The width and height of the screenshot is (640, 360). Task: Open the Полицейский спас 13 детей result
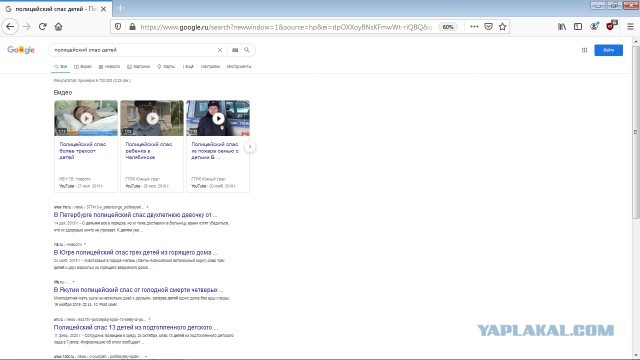coord(136,327)
